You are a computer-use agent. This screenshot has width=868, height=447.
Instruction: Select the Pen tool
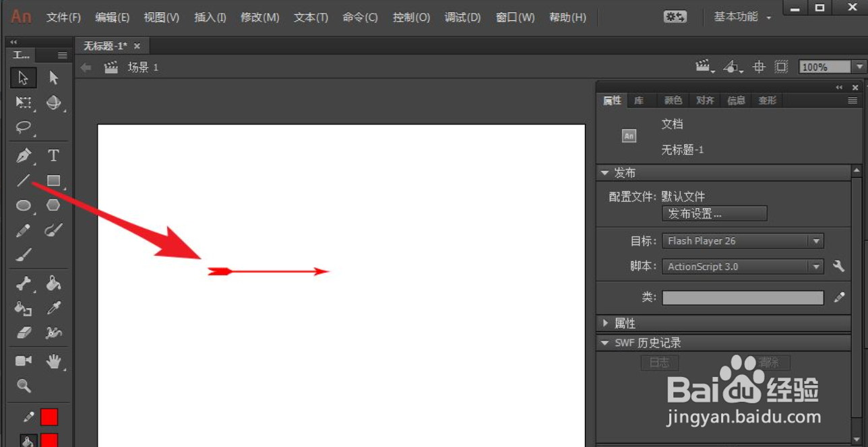22,156
